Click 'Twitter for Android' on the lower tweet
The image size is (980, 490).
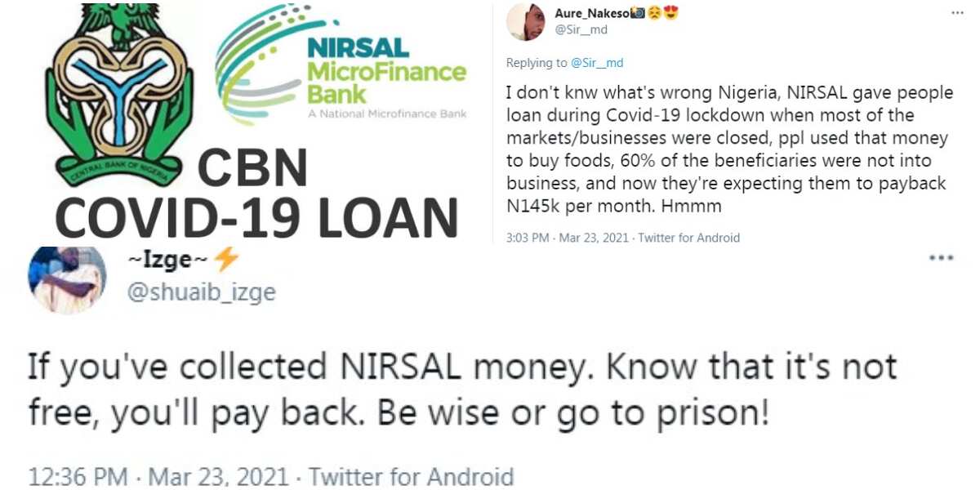pyautogui.click(x=410, y=476)
